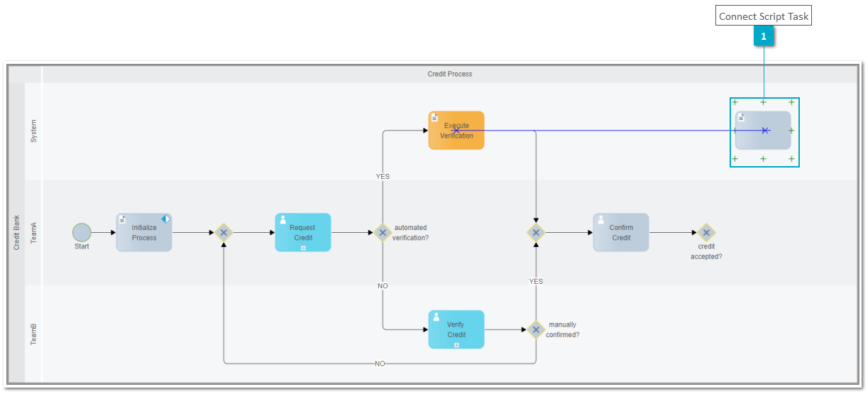Screen dimensions: 868x394
Task: Select the Start event circle
Action: (82, 232)
